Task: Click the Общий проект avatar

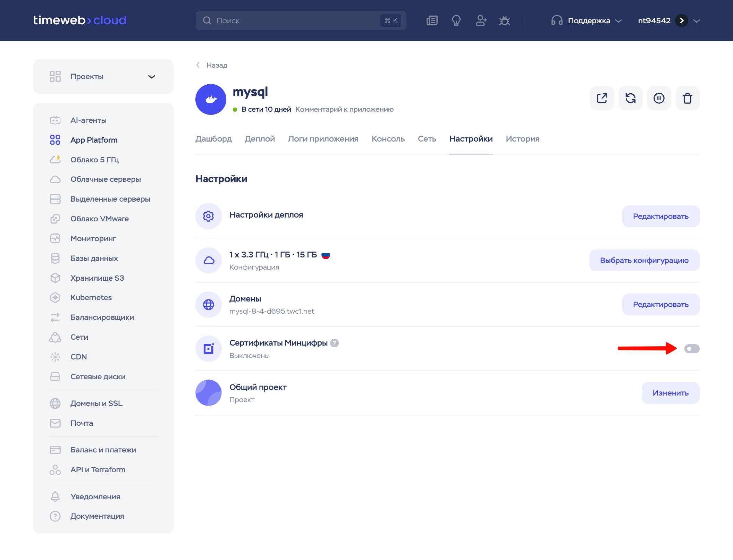Action: 209,393
